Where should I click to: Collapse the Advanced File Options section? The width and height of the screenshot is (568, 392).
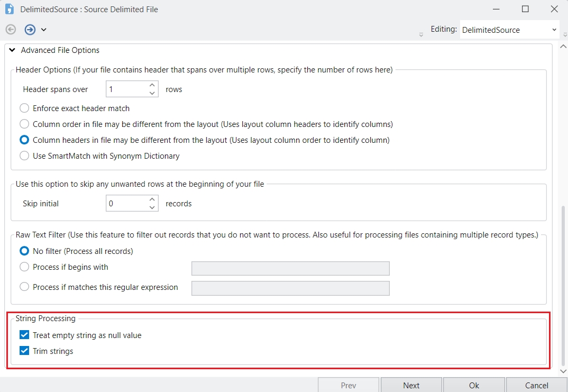click(12, 50)
